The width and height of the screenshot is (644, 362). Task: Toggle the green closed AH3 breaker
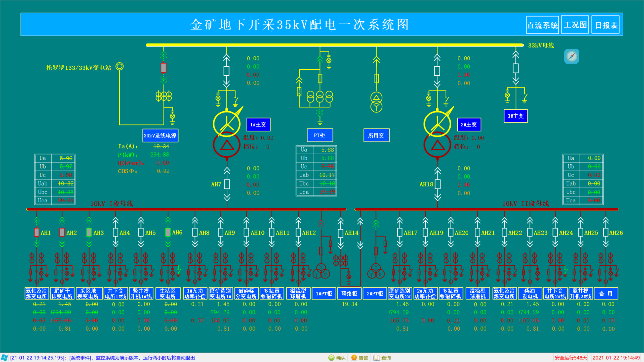(x=89, y=233)
